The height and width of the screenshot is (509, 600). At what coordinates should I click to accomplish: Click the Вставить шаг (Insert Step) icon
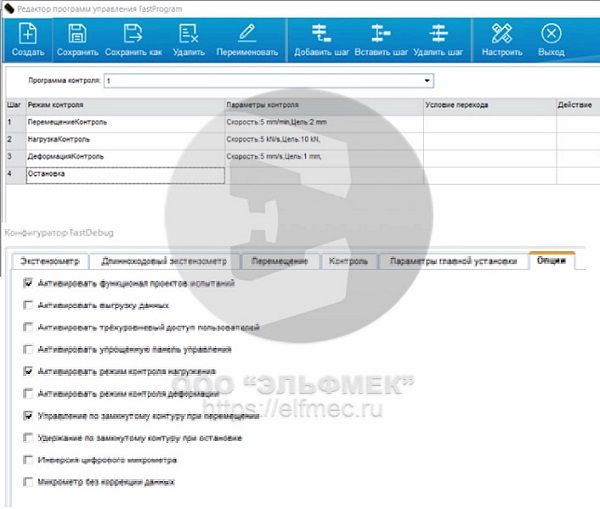(380, 33)
